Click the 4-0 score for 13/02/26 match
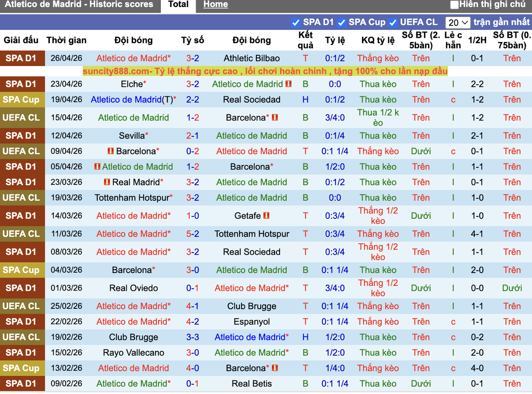 coord(193,368)
